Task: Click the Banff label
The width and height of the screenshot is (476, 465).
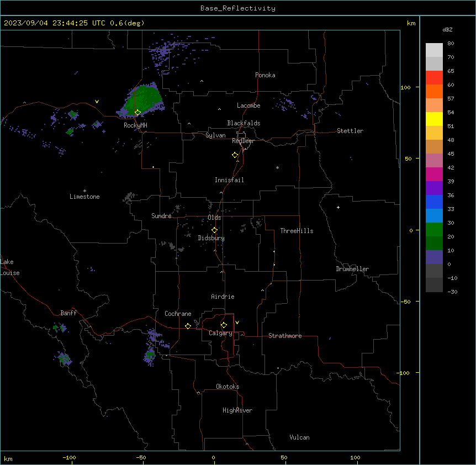Action: [68, 313]
